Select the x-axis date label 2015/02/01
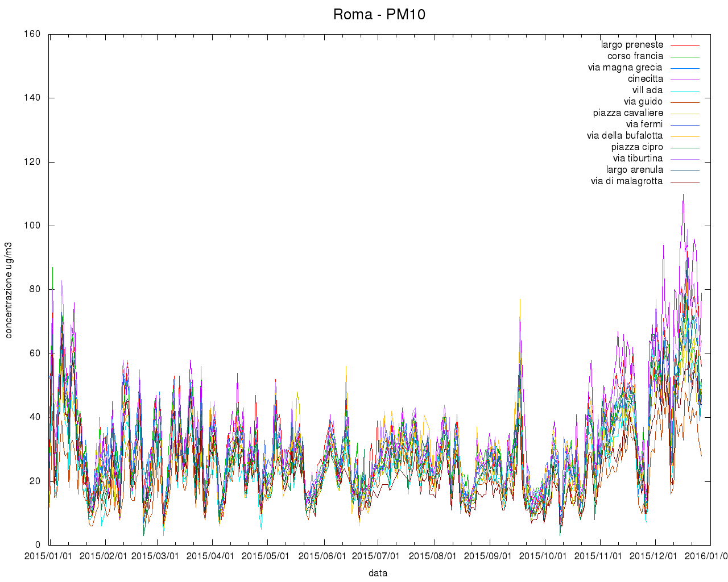Screen dimensions: 728x582 pos(104,556)
